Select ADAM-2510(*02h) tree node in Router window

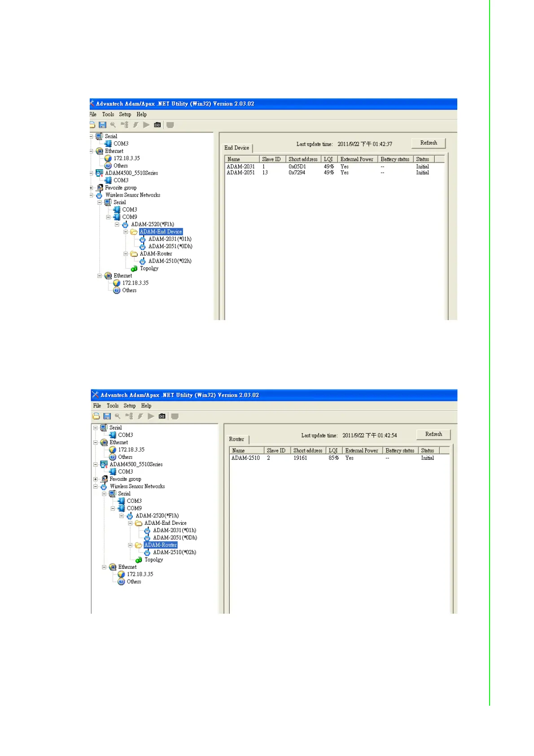click(175, 552)
